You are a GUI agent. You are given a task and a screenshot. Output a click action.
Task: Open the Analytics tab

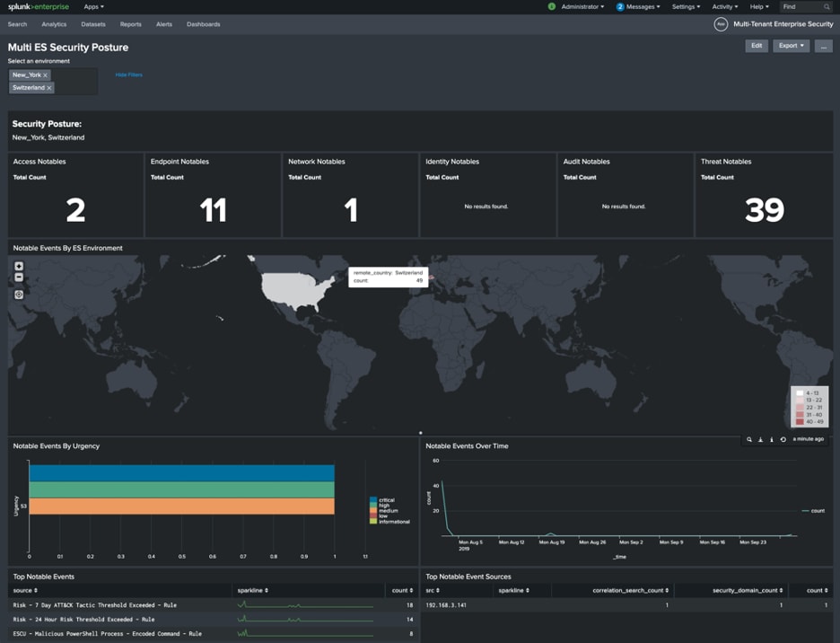click(x=54, y=24)
